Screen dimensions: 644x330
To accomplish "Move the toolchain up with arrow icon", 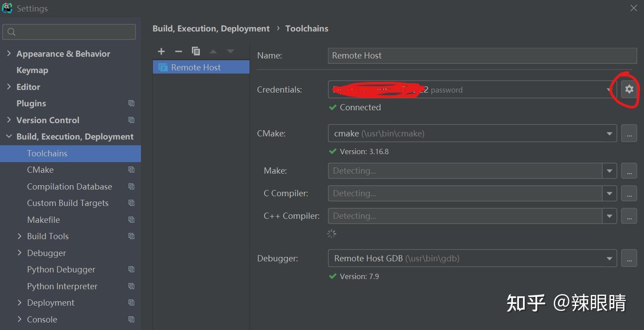I will click(213, 51).
